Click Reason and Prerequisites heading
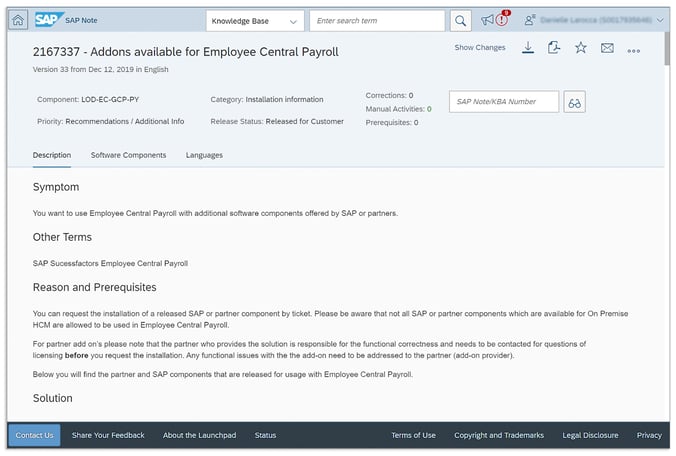676x456 pixels. (94, 287)
